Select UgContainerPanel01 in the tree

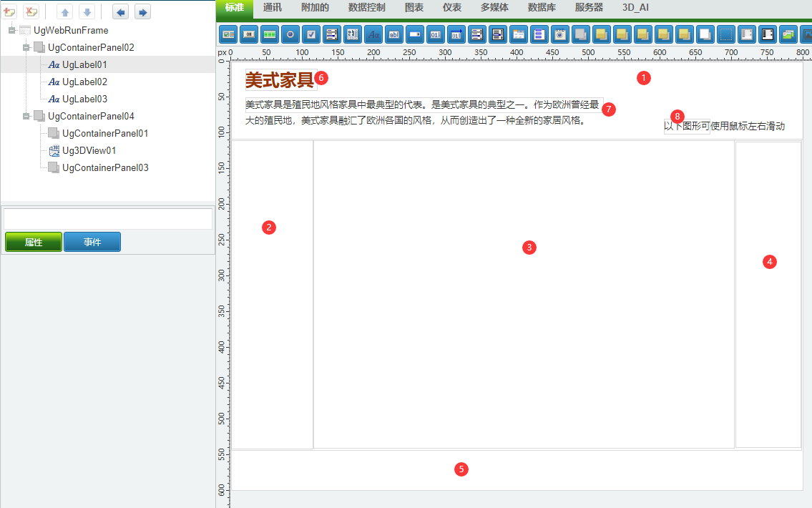(105, 133)
